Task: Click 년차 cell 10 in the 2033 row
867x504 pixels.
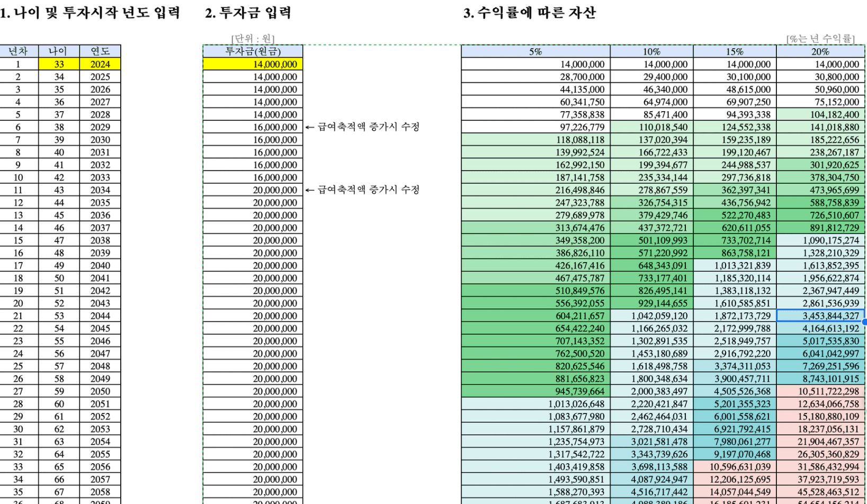Action: point(18,177)
